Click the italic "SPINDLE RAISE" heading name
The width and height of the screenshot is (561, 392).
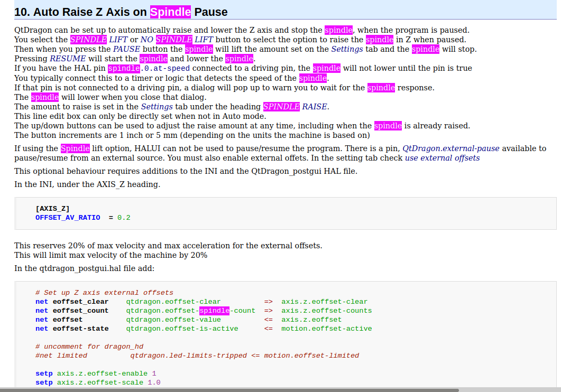tap(295, 107)
